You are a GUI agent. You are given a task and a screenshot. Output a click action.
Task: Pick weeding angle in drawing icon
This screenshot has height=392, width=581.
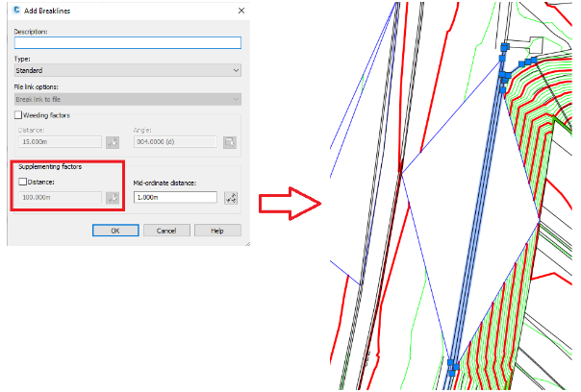click(230, 142)
